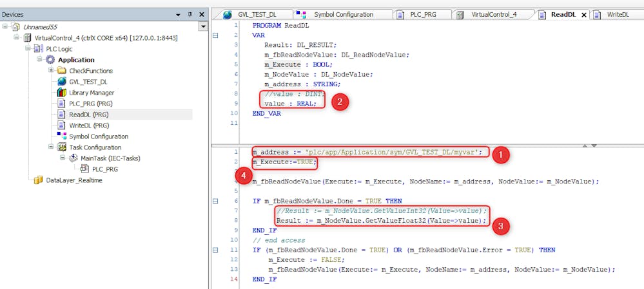
Task: Select the Task Configuration icon
Action: (x=62, y=147)
